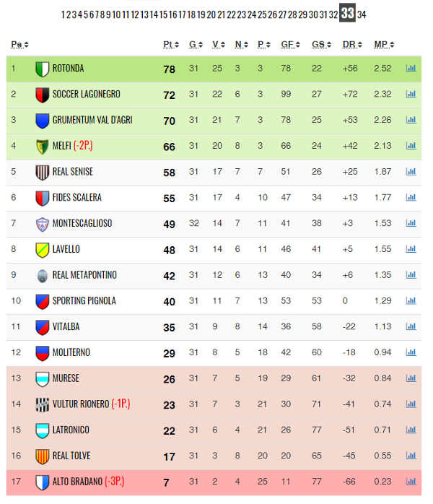The image size is (433, 504).
Task: Click the Real Tolve striped crest
Action: point(42,456)
